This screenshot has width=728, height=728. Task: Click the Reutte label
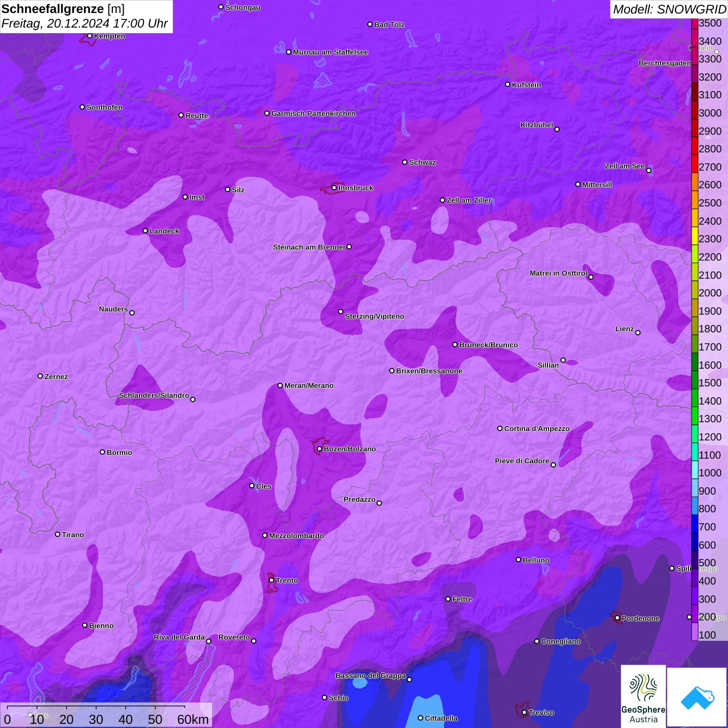(197, 115)
